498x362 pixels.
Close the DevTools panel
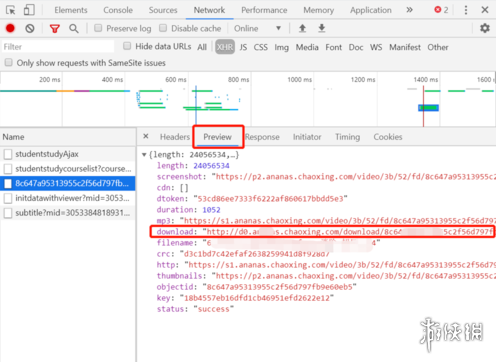coord(485,10)
